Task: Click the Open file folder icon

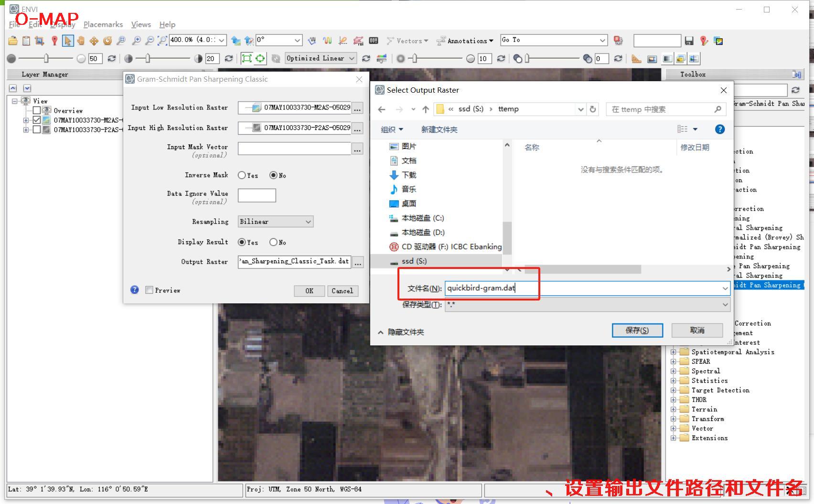Action: click(x=13, y=41)
